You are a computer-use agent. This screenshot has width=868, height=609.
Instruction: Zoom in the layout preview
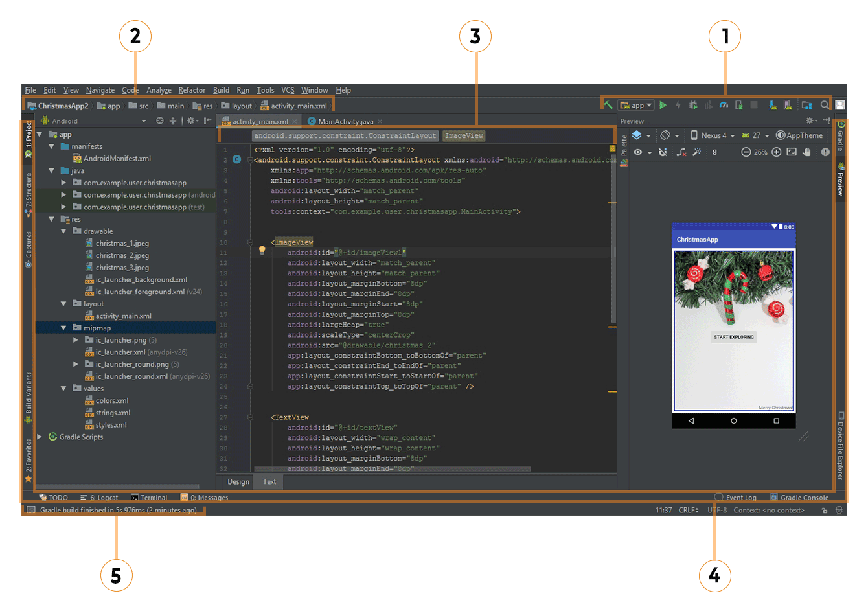point(776,152)
